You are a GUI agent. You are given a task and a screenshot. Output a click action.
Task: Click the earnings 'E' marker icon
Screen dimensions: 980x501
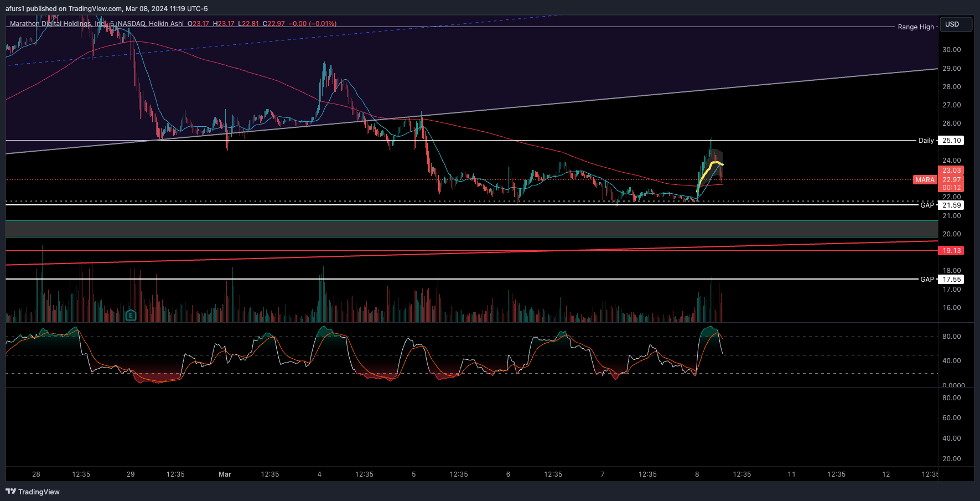pyautogui.click(x=131, y=316)
